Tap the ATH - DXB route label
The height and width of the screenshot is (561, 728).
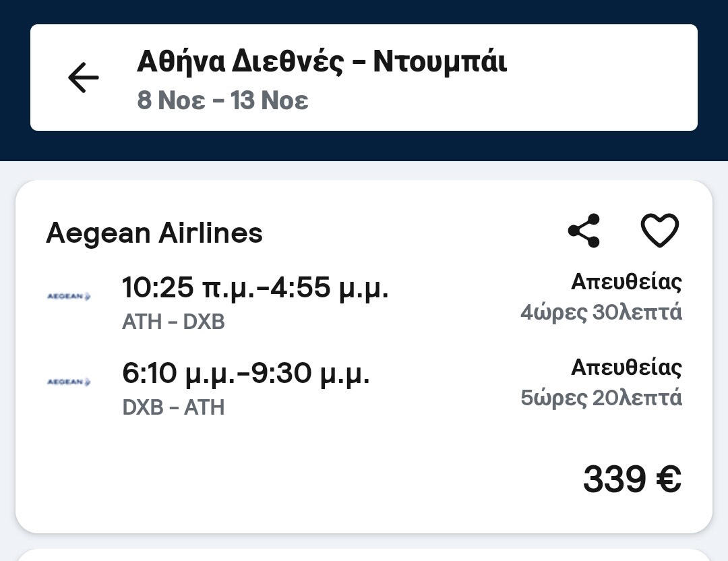coord(173,322)
